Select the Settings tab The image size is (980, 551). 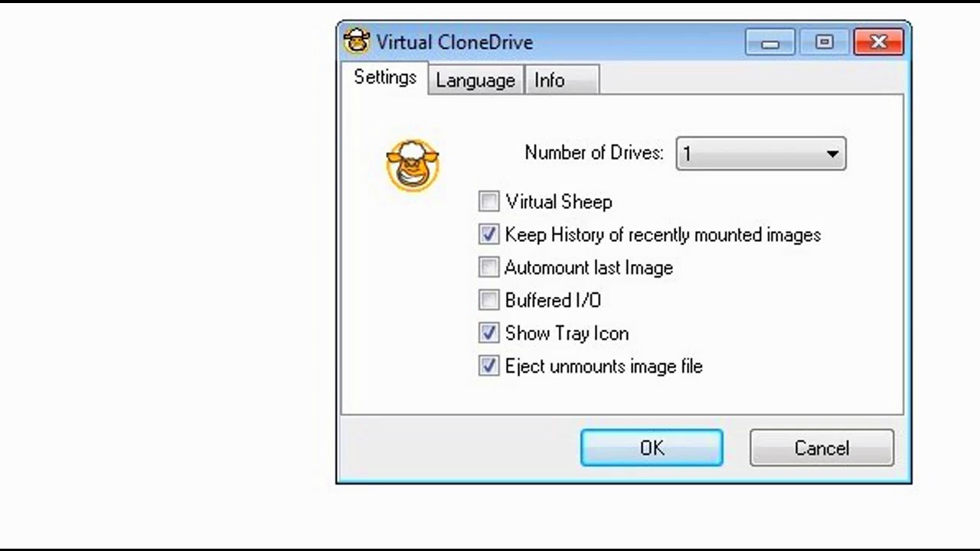click(385, 78)
